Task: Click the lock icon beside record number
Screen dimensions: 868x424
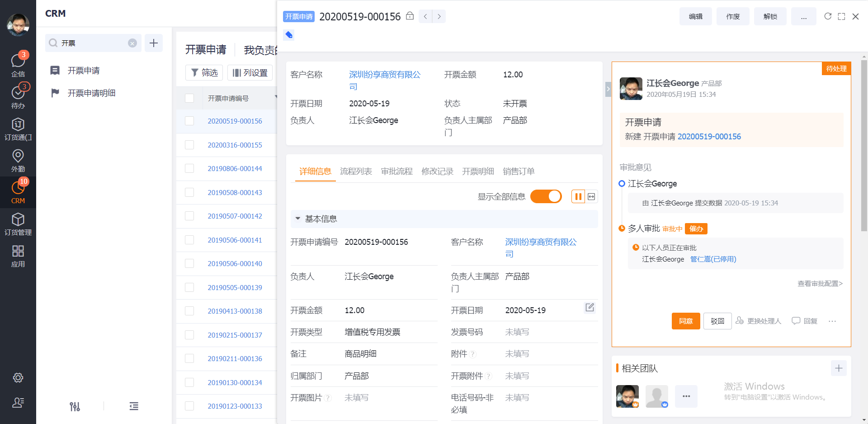Action: pos(410,16)
